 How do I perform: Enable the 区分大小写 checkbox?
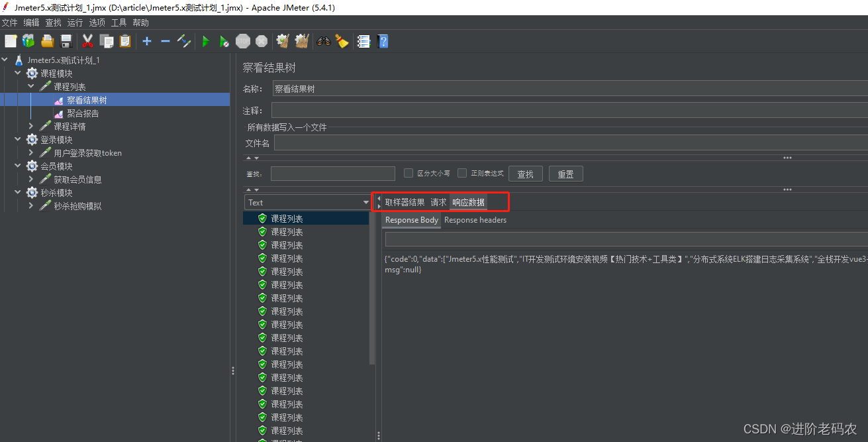pos(409,173)
